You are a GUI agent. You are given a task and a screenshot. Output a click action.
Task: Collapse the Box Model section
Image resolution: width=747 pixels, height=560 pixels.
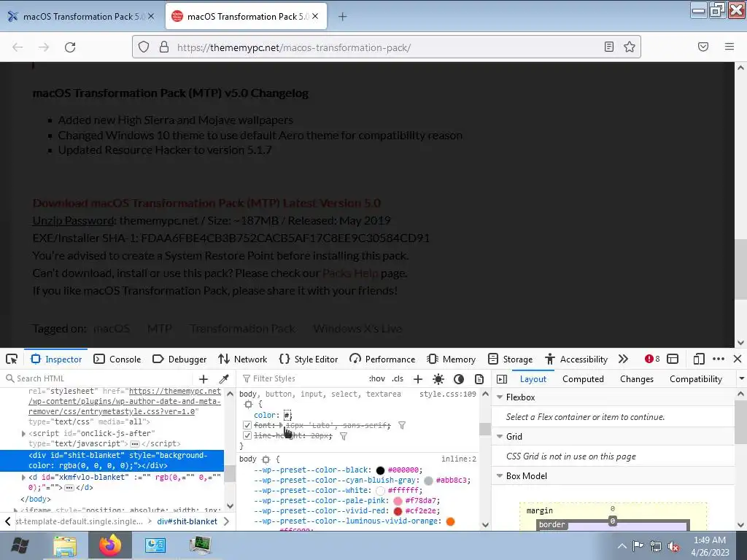(x=500, y=476)
